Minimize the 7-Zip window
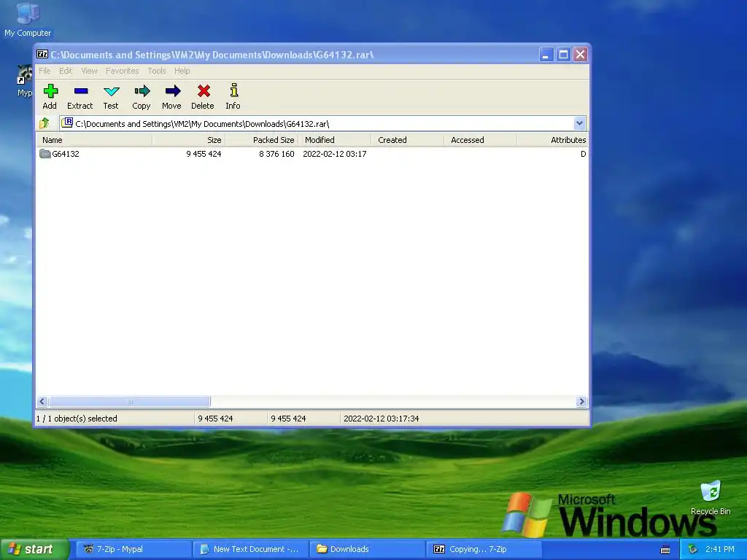Screen dimensions: 747x560 546,55
